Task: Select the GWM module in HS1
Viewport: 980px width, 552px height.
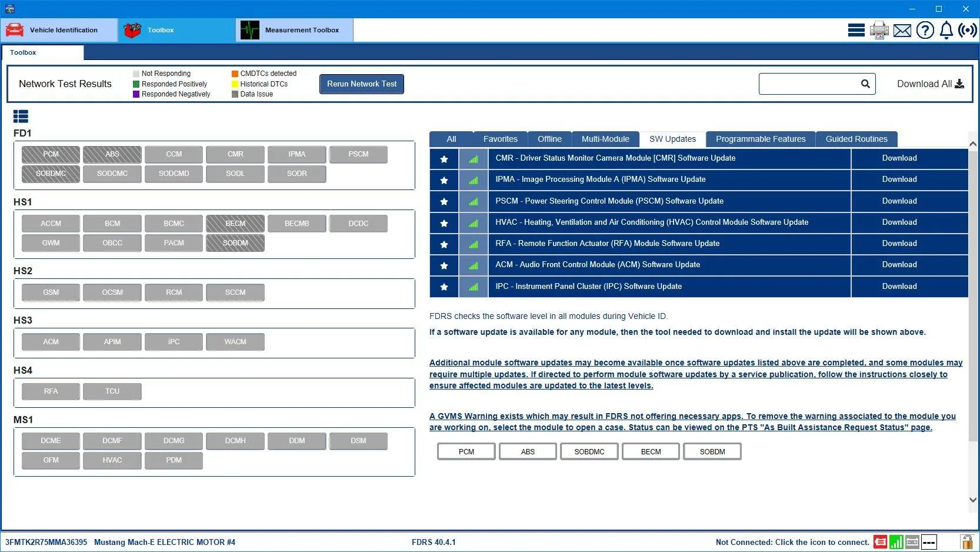Action: [51, 243]
